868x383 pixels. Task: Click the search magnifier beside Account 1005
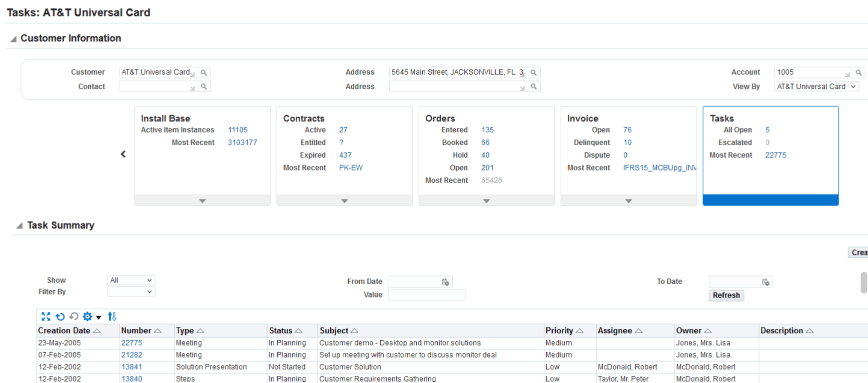(x=858, y=72)
